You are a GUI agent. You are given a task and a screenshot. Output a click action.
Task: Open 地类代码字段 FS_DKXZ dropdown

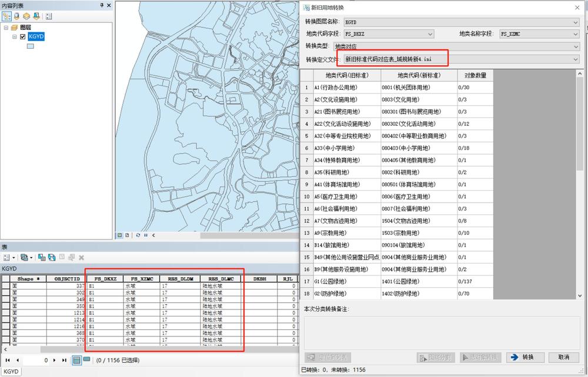point(430,34)
